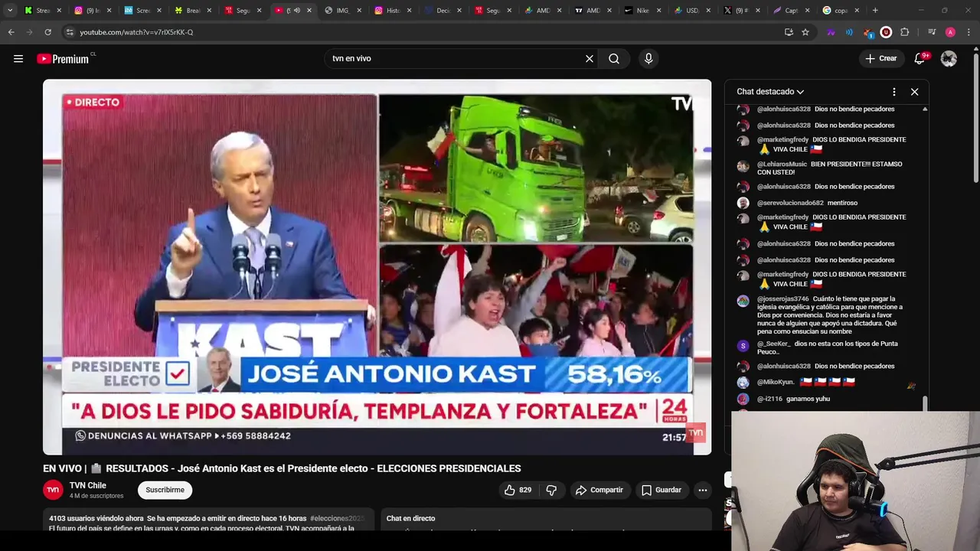The image size is (980, 551).
Task: Open Chrome three-dot menu
Action: pos(969,32)
